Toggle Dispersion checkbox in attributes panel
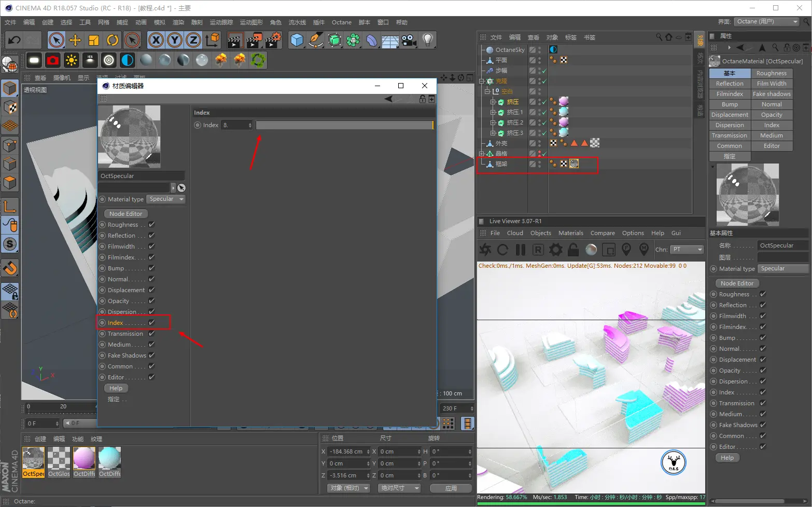This screenshot has height=507, width=812. coord(763,381)
